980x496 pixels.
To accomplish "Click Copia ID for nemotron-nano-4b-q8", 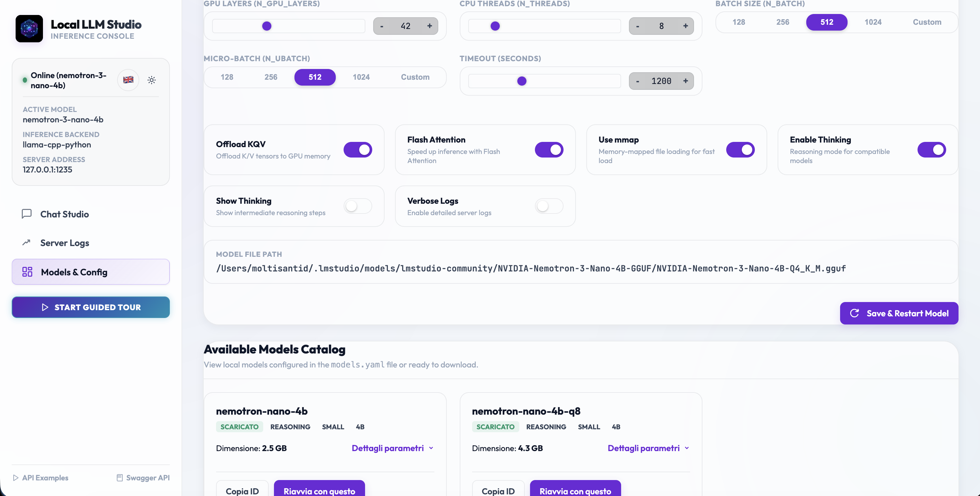I will 498,489.
